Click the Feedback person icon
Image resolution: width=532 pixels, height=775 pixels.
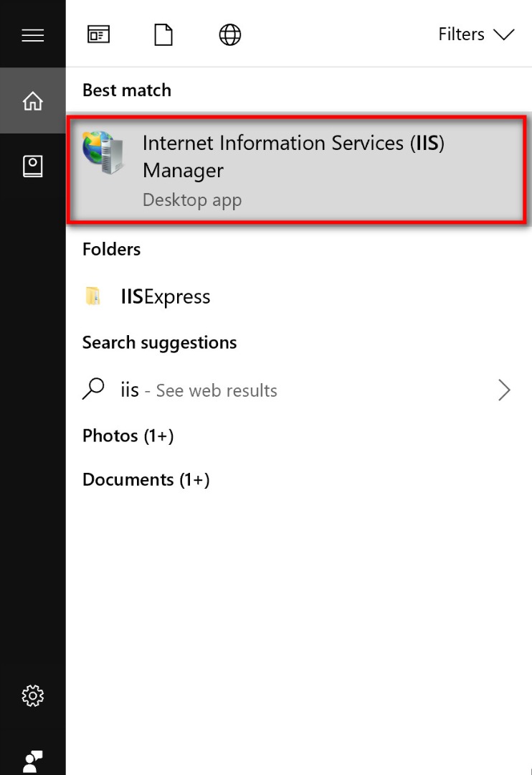tap(33, 759)
